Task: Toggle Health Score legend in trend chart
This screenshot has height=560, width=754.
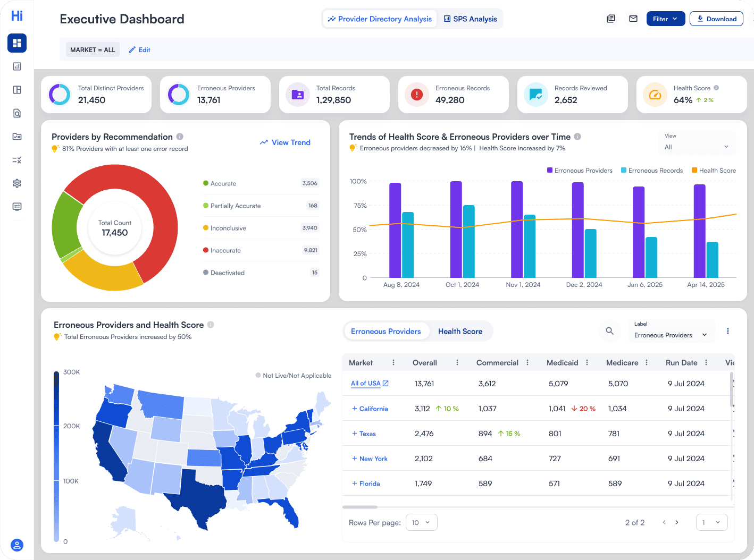Action: 714,171
